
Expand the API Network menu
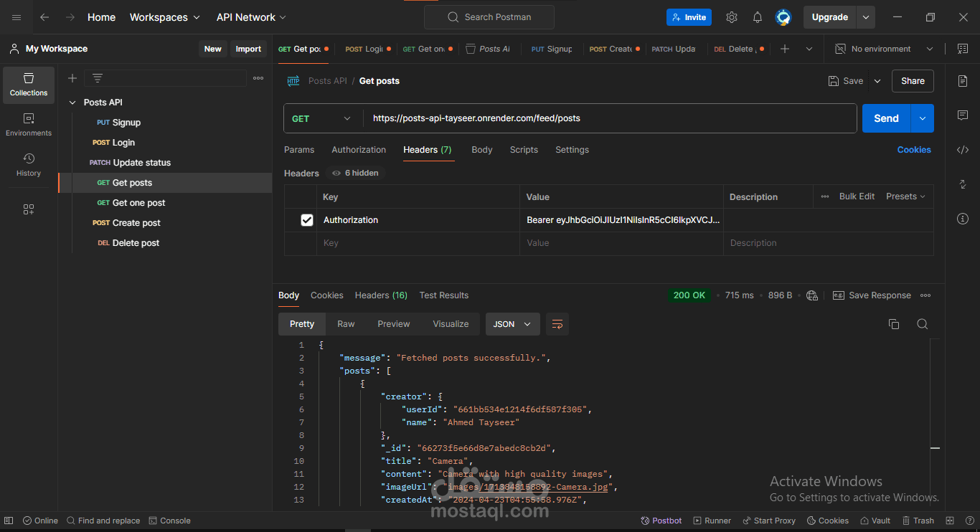[252, 17]
